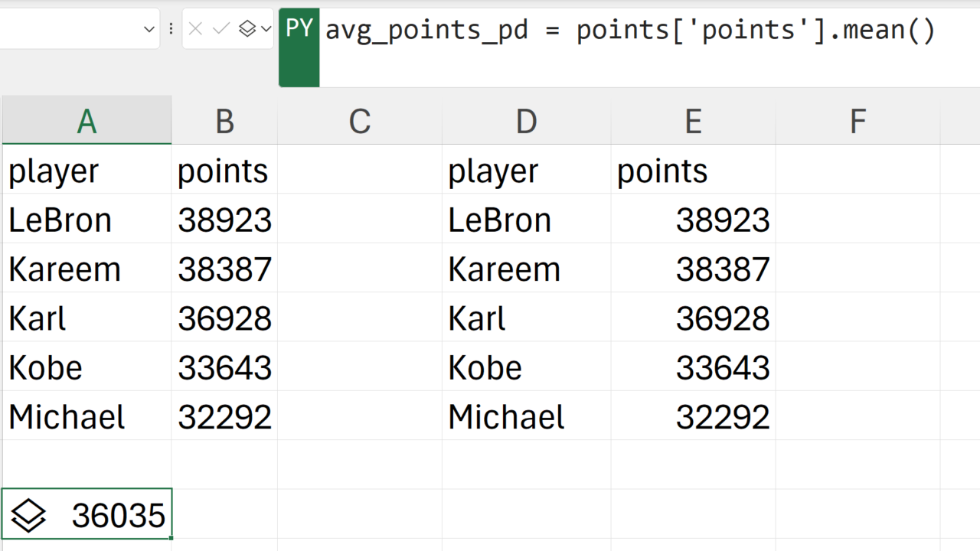Viewport: 980px width, 551px height.
Task: Click the Kobe cell in column D
Action: tap(526, 367)
